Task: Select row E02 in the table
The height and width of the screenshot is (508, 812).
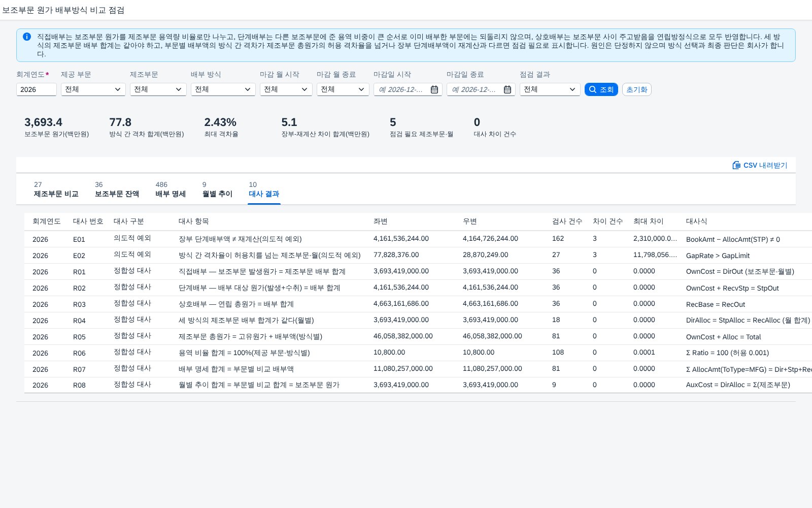Action: click(418, 255)
